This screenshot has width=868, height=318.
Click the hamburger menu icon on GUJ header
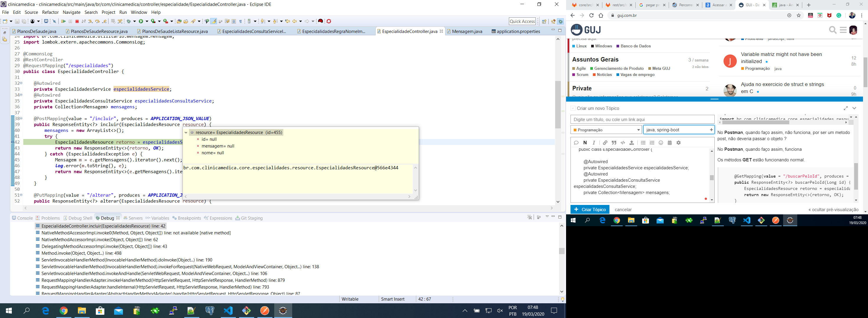click(x=844, y=30)
